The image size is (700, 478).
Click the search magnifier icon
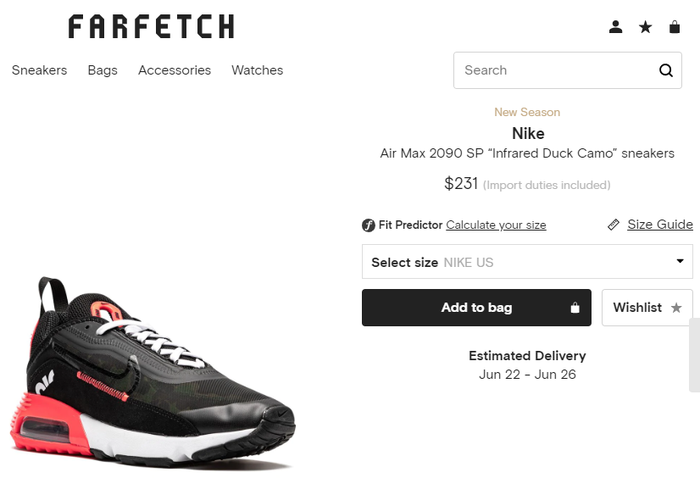tap(666, 70)
